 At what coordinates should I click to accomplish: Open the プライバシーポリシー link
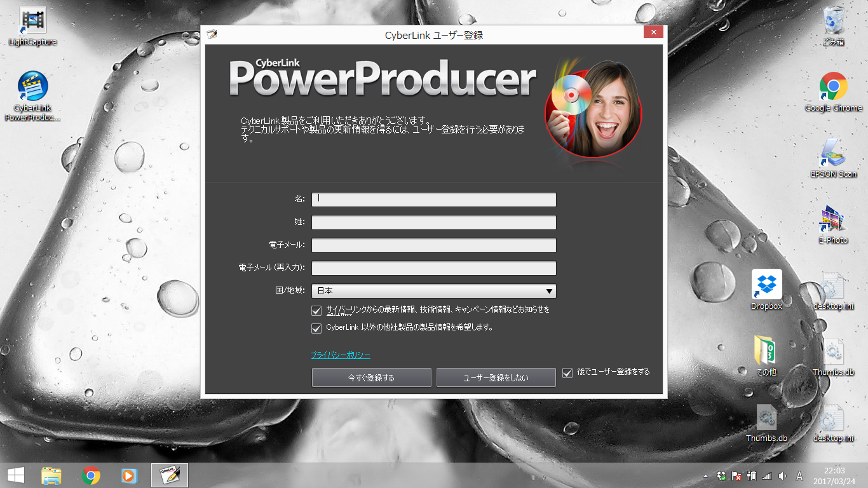(x=341, y=355)
